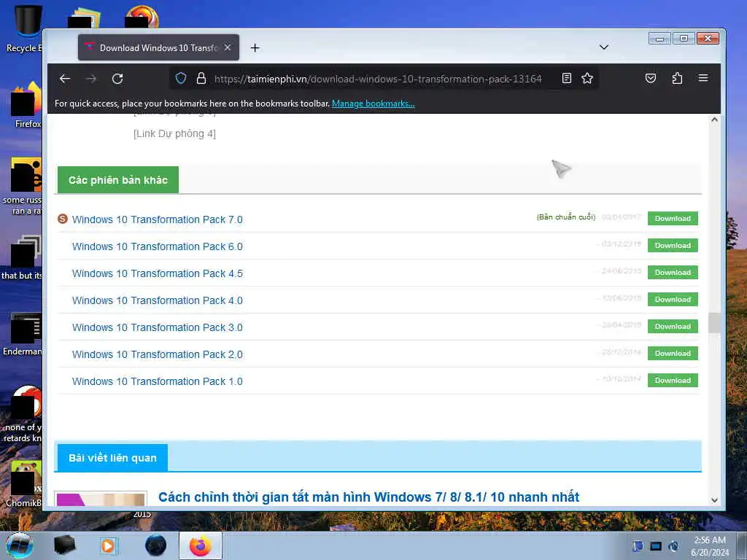Open Windows 10 Transformation Pack 2.0 link
The height and width of the screenshot is (560, 747).
[x=158, y=355]
